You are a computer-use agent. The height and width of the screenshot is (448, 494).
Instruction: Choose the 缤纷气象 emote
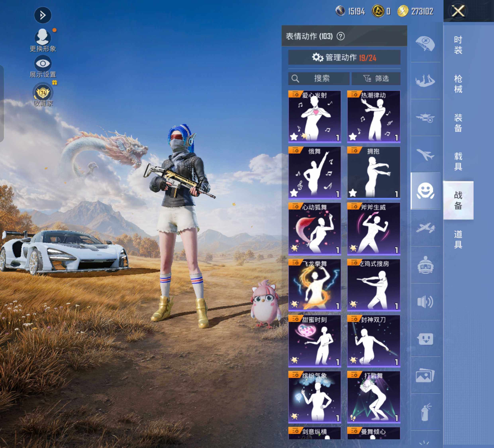click(315, 397)
